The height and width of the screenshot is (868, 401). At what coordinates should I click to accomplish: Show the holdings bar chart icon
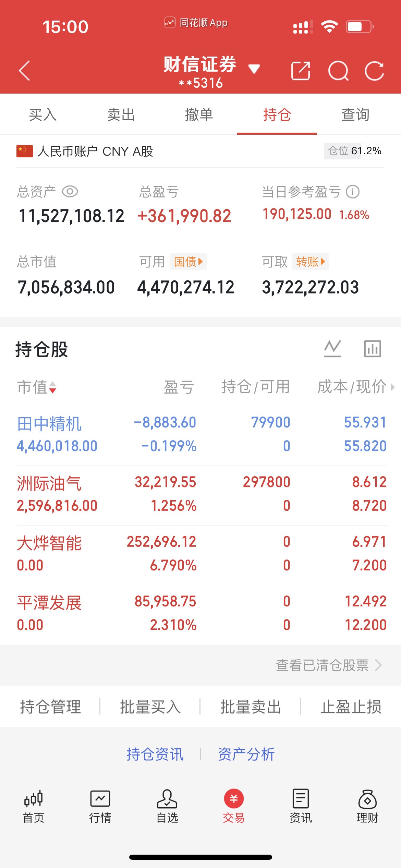[373, 349]
